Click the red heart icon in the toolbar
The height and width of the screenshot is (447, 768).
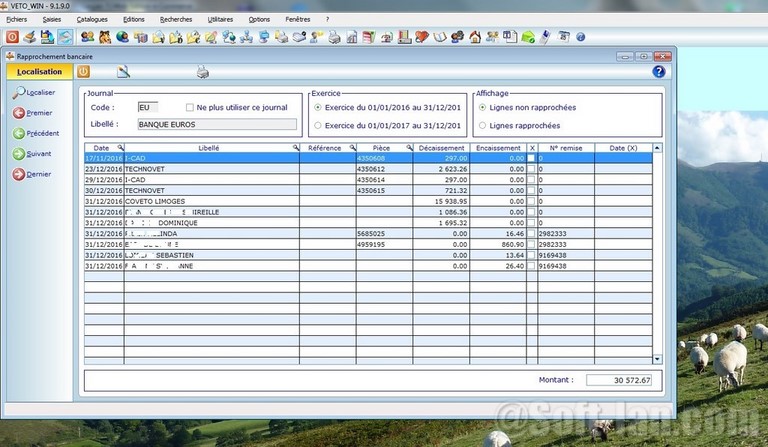422,37
